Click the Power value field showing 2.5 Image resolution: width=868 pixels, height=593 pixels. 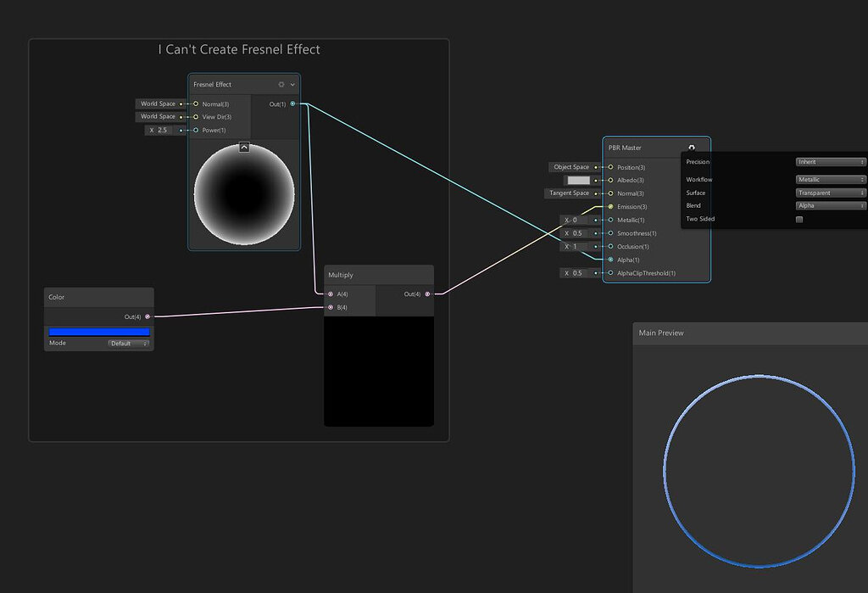tap(158, 130)
